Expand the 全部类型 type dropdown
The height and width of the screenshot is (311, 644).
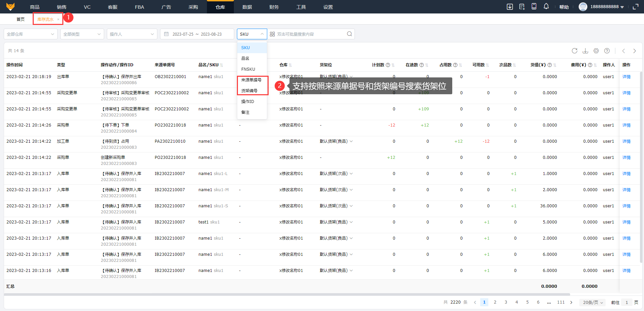pyautogui.click(x=82, y=34)
